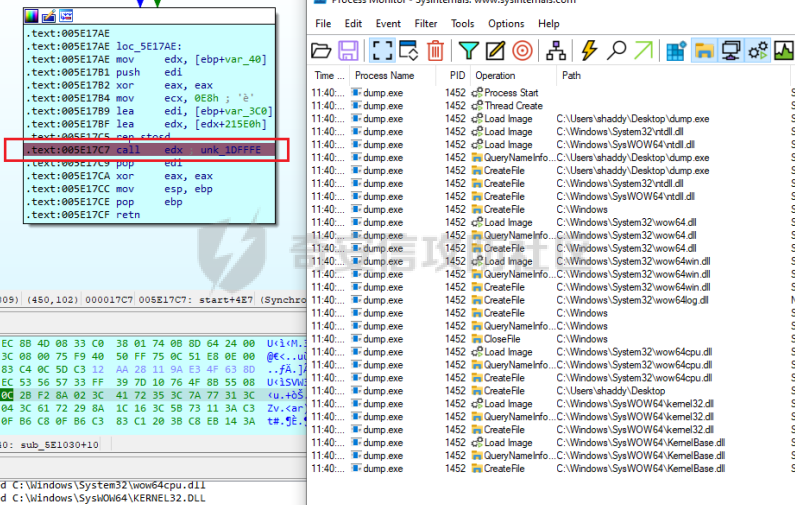Toggle registry activity display
Viewport: 795px width, 505px height.
click(676, 51)
